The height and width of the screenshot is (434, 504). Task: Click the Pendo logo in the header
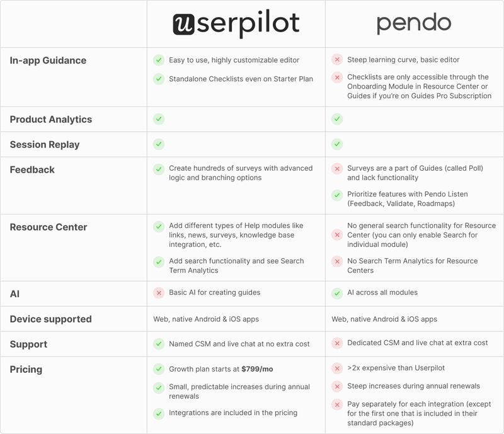(x=414, y=24)
